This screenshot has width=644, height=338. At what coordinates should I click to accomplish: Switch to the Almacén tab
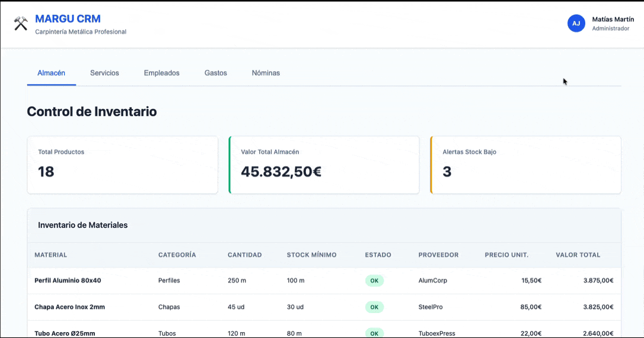pos(52,73)
